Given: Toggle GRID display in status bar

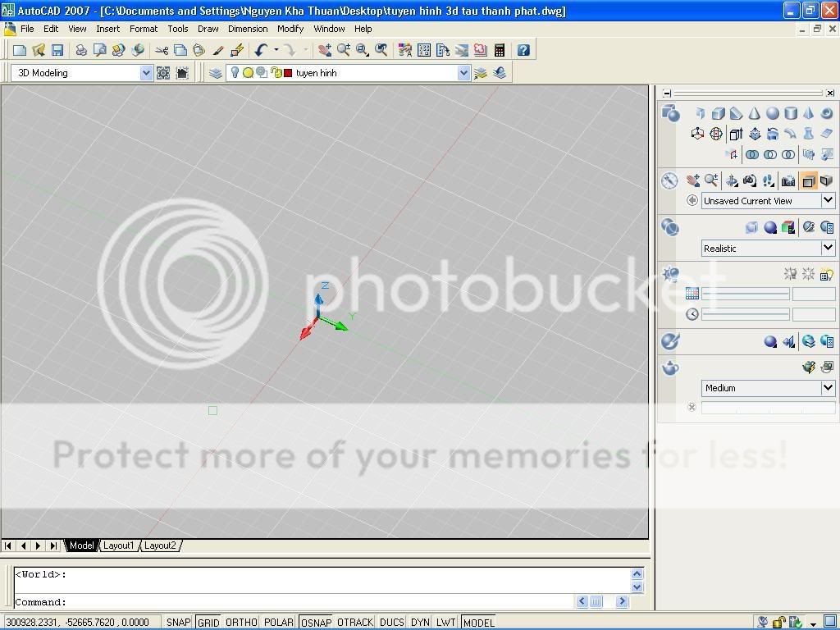Looking at the screenshot, I should tap(208, 622).
